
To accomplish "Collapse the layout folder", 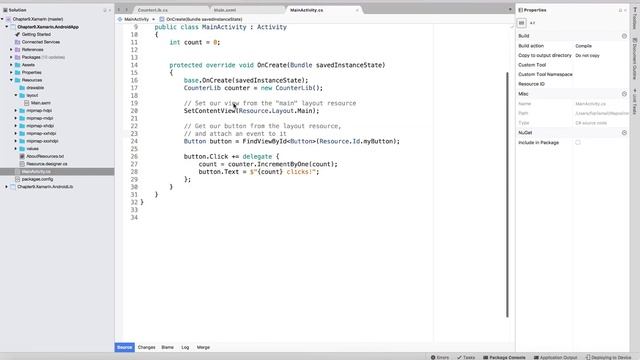I will click(x=16, y=96).
